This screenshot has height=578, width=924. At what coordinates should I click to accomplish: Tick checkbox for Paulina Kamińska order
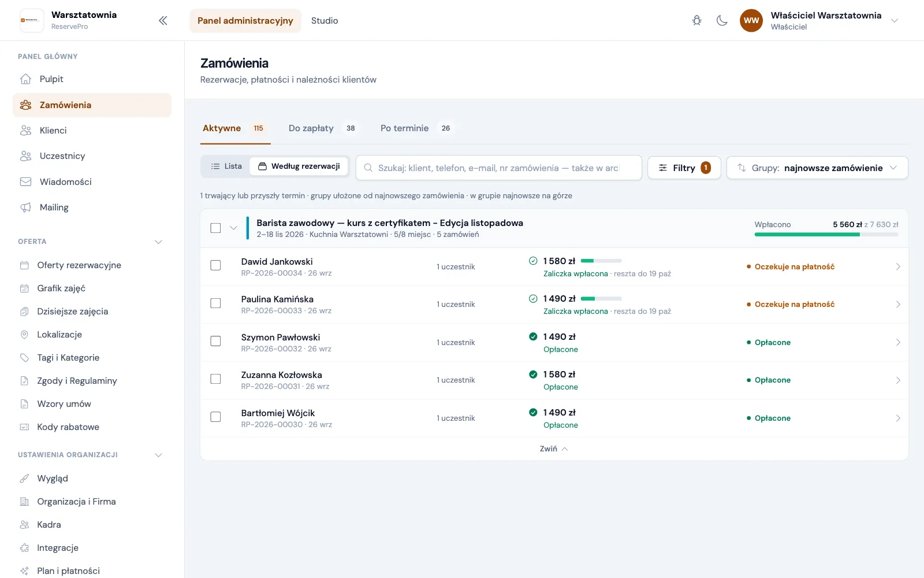(x=215, y=303)
